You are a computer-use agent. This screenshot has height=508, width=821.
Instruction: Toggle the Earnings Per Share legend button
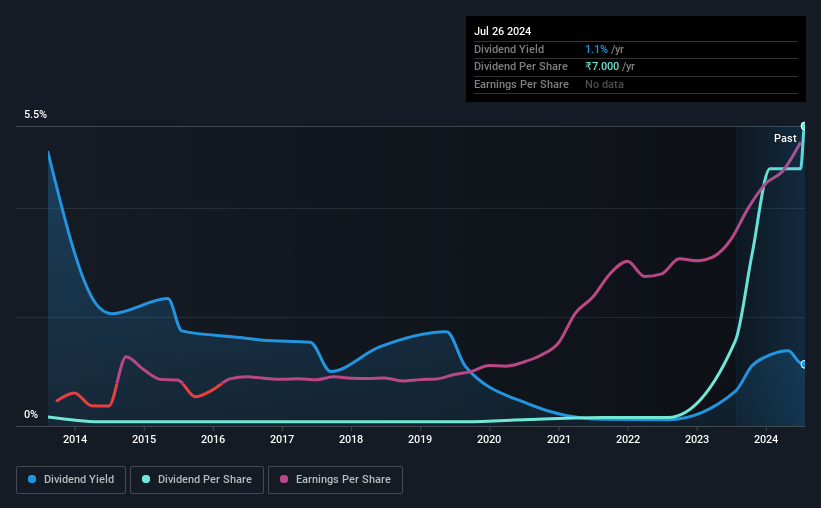pos(336,480)
